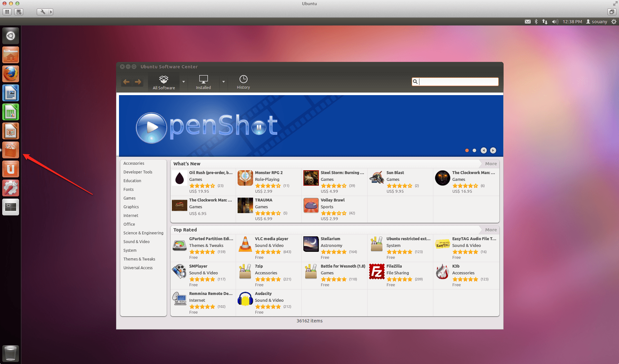This screenshot has width=619, height=364.
Task: Select the All Software view
Action: pyautogui.click(x=164, y=82)
